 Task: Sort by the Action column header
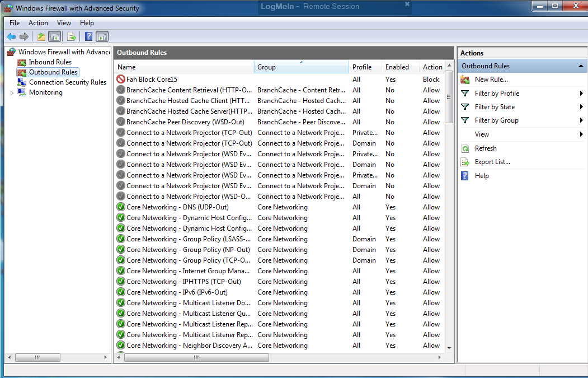click(432, 67)
